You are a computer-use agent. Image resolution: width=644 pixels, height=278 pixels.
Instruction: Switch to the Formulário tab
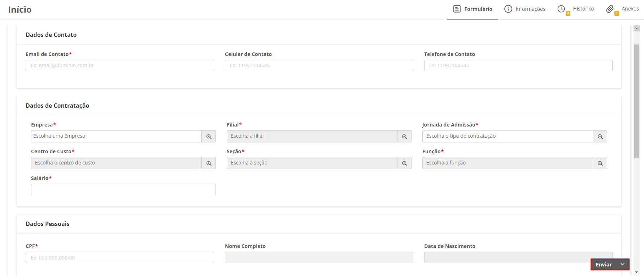click(x=473, y=9)
